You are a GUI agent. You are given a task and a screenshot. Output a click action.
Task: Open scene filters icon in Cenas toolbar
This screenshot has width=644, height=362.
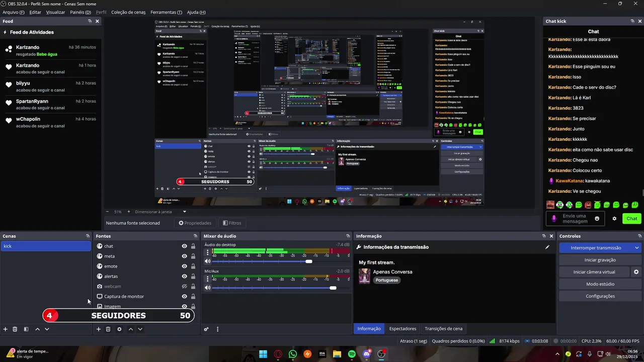click(x=26, y=329)
